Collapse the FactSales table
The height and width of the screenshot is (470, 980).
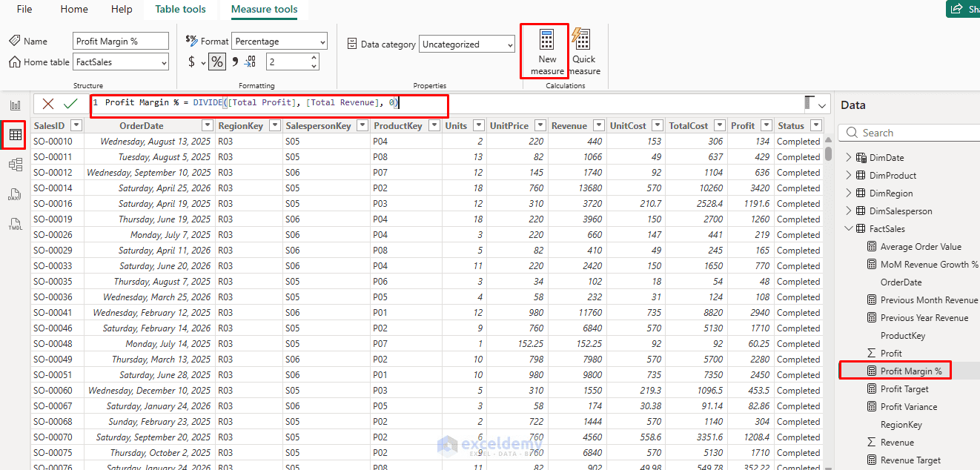click(849, 229)
